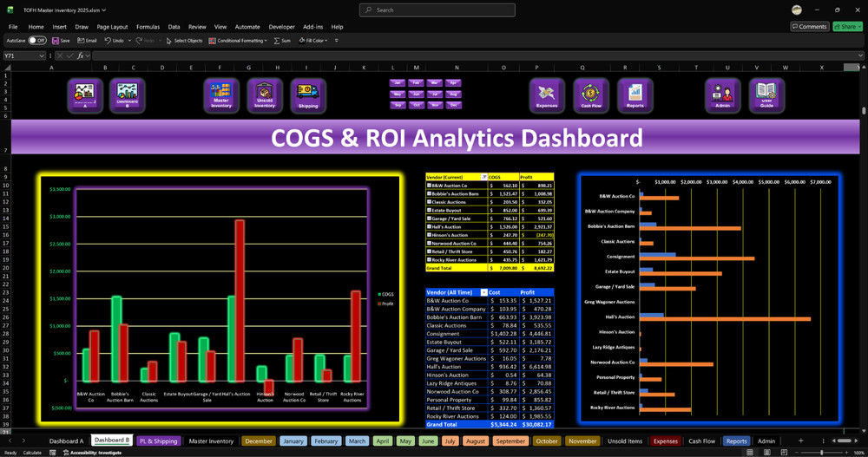
Task: Click the Save icon in toolbar
Action: click(x=61, y=41)
